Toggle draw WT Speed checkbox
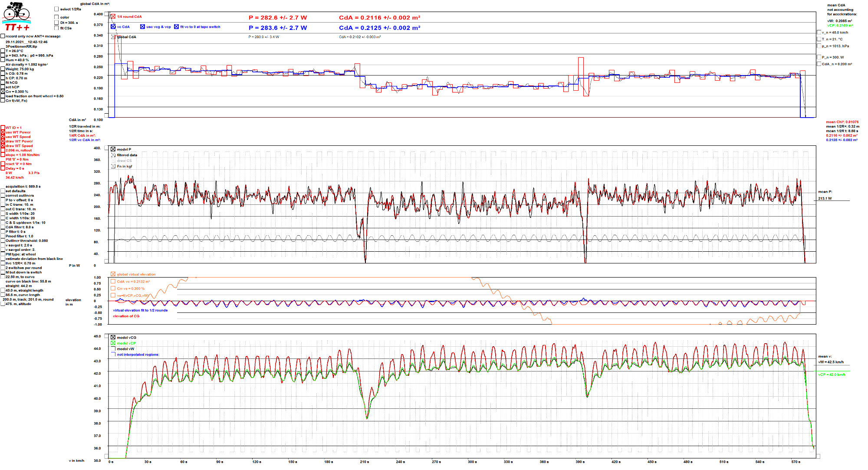 3,146
